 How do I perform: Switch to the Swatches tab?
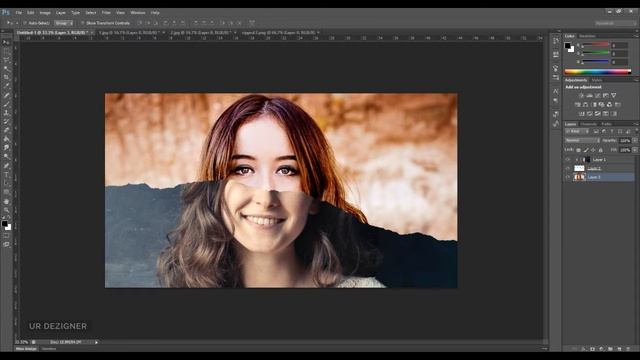click(x=587, y=36)
